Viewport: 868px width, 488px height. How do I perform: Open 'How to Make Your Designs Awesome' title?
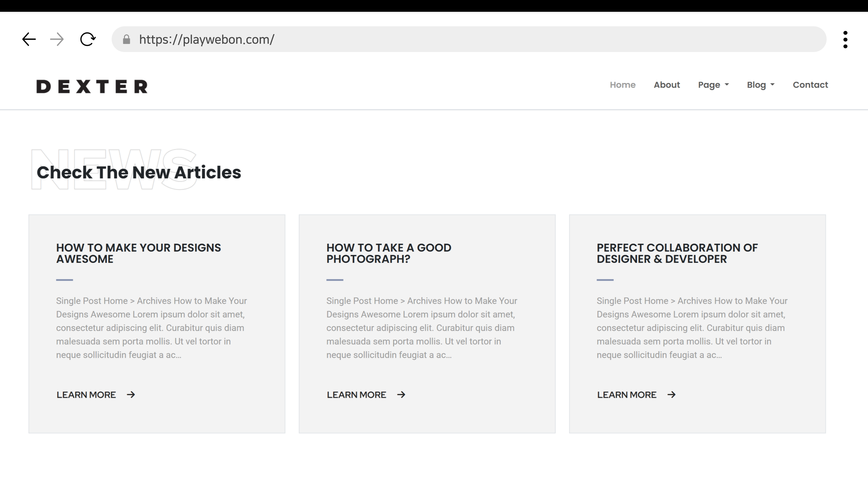(138, 253)
